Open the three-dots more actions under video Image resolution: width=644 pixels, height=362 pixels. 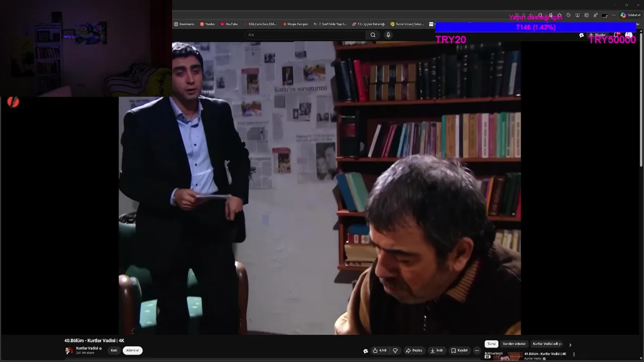coord(476,350)
